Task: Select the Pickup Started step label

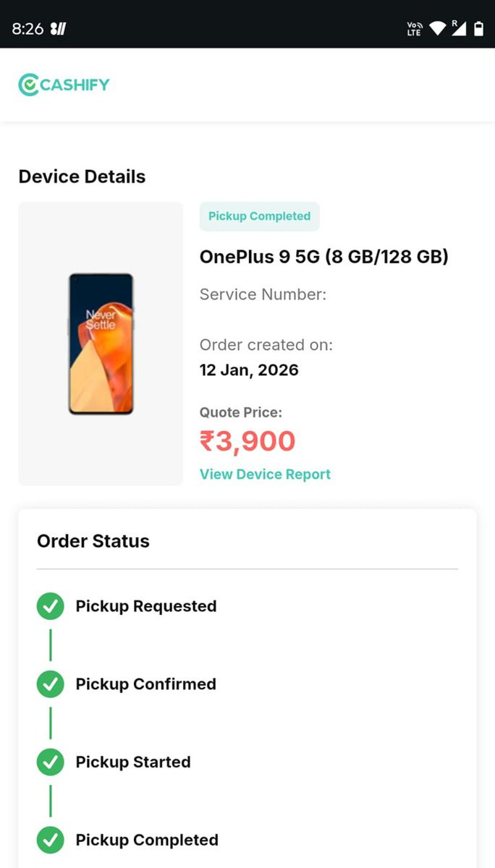Action: coord(133,762)
